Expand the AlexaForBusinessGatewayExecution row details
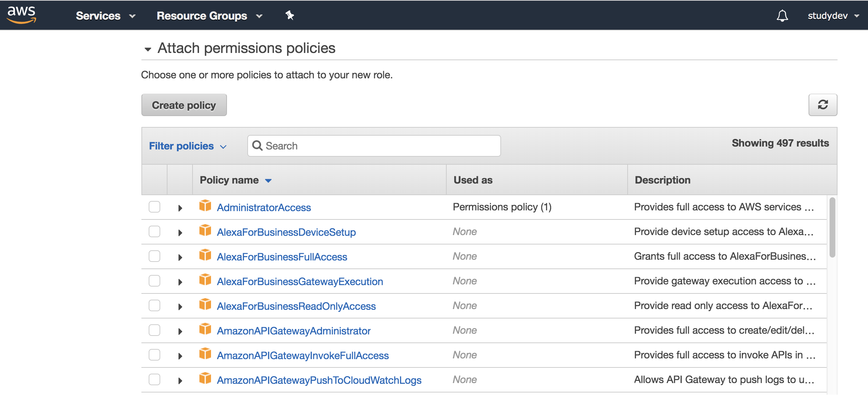Image resolution: width=868 pixels, height=407 pixels. [180, 282]
